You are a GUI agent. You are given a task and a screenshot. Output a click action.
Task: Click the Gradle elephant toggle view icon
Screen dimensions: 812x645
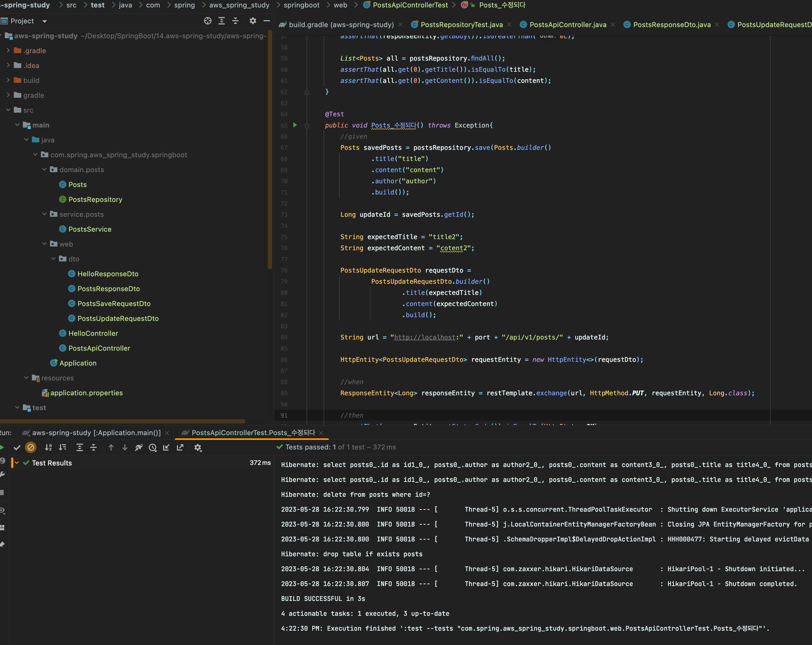click(x=139, y=448)
